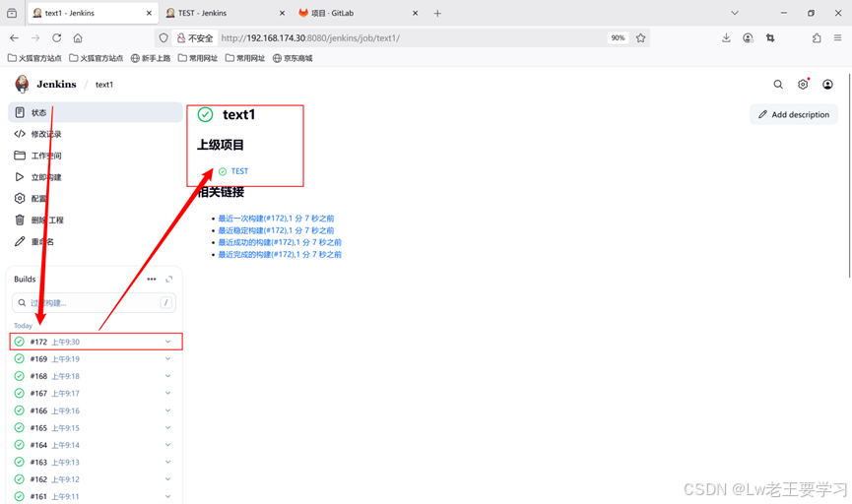Open Manage Jenkins gear icon

click(803, 85)
